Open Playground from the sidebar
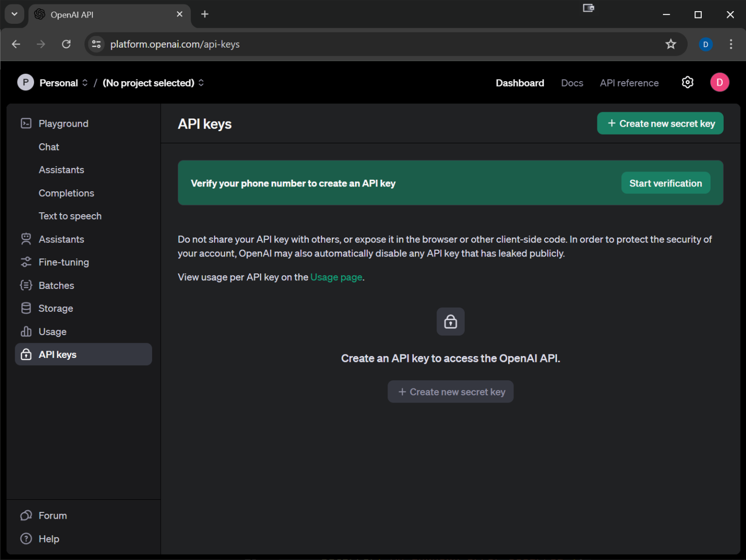Image resolution: width=746 pixels, height=560 pixels. tap(63, 123)
